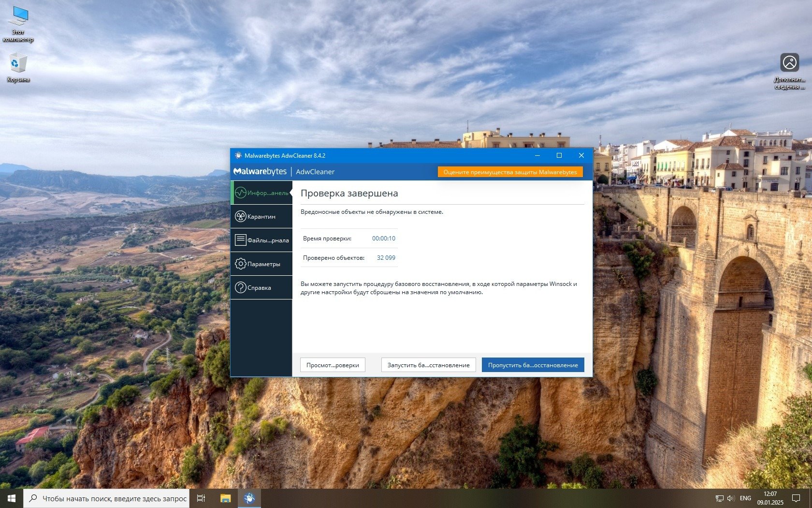The width and height of the screenshot is (812, 508).
Task: Click AdwCleaner icon in the taskbar
Action: pos(249,498)
